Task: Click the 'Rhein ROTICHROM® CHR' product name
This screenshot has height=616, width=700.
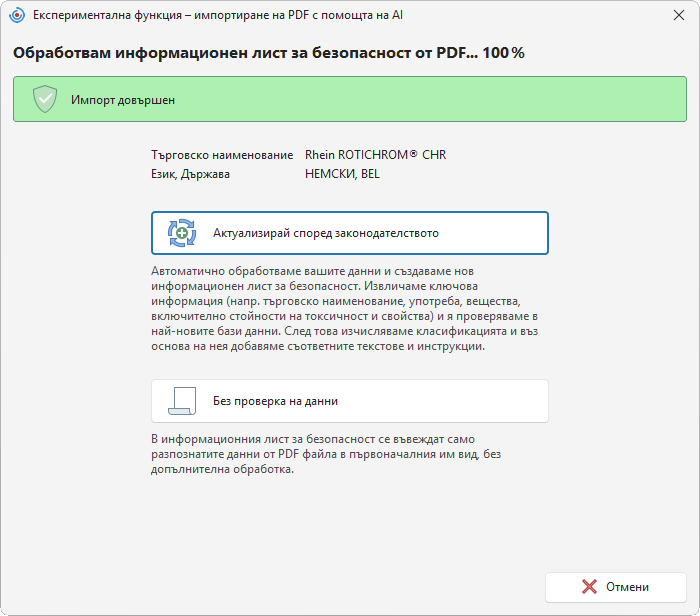Action: pyautogui.click(x=375, y=155)
